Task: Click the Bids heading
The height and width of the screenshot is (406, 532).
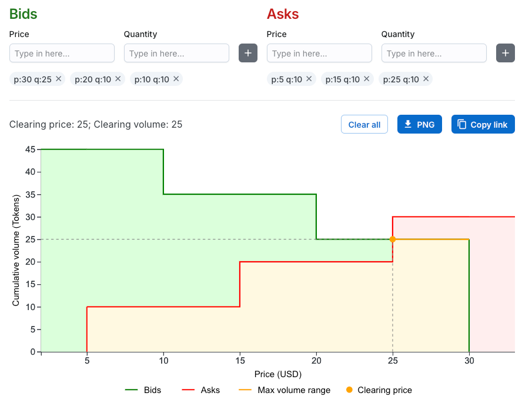Action: (23, 14)
